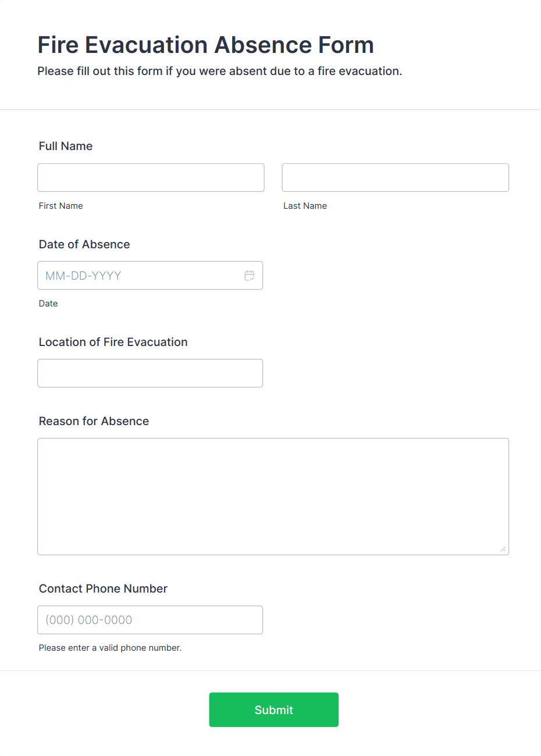Click the MM-DD-YYYY date field
Screen dimensions: 541x756
(140, 276)
